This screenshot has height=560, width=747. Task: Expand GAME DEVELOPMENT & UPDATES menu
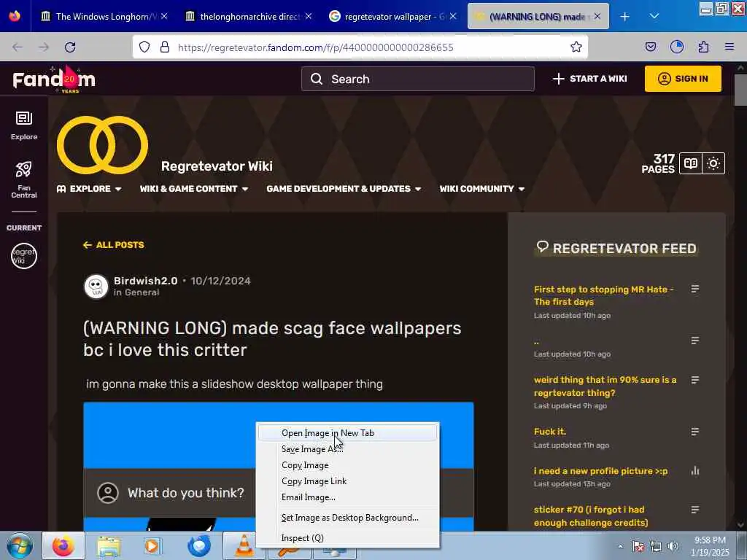[x=344, y=189]
